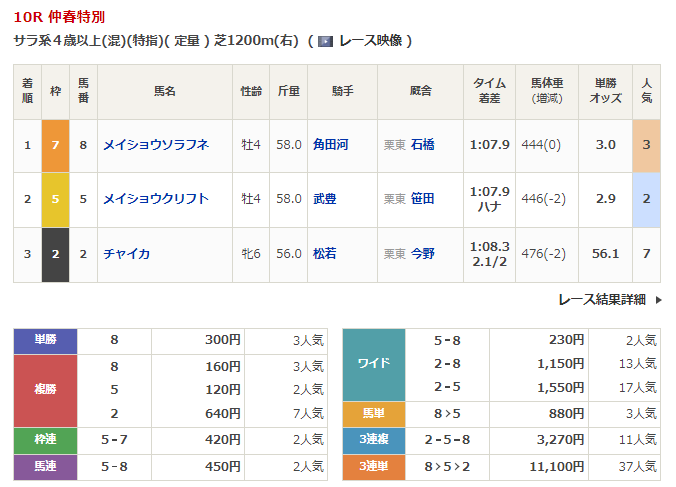Click the 単勝 payout label
Viewport: 676px width, 487px height.
click(45, 340)
